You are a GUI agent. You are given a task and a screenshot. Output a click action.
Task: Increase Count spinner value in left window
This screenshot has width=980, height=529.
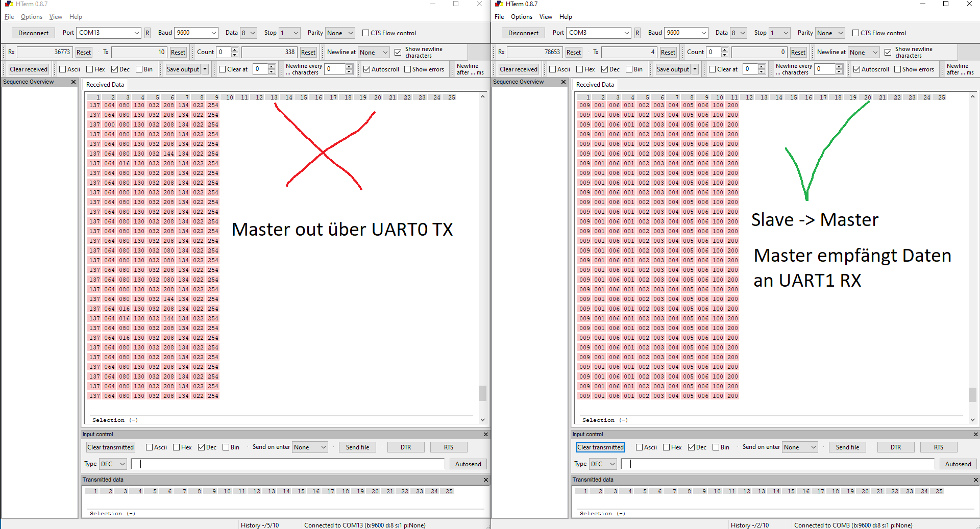pos(235,49)
